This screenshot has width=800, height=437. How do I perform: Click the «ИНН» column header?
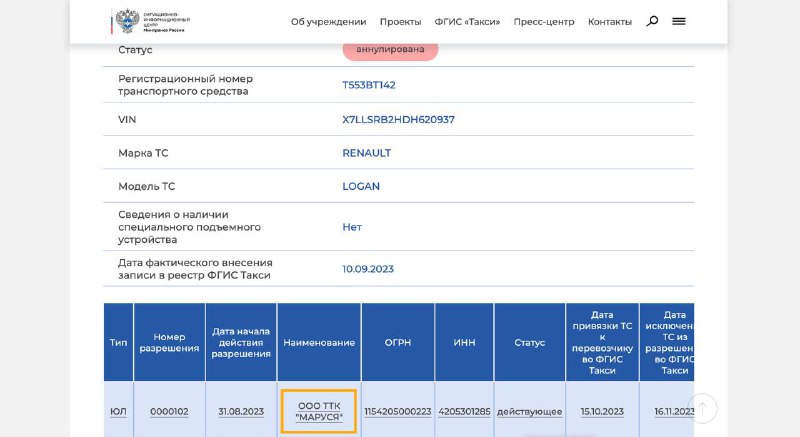(464, 343)
